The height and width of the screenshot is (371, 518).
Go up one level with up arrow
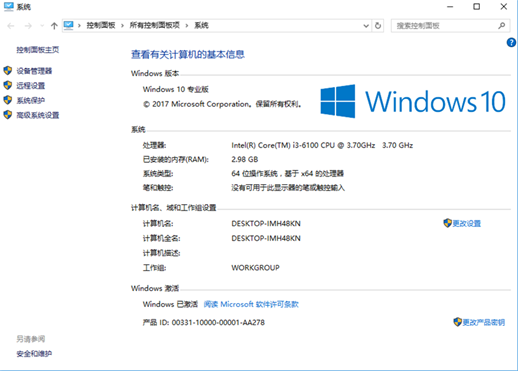pos(54,26)
